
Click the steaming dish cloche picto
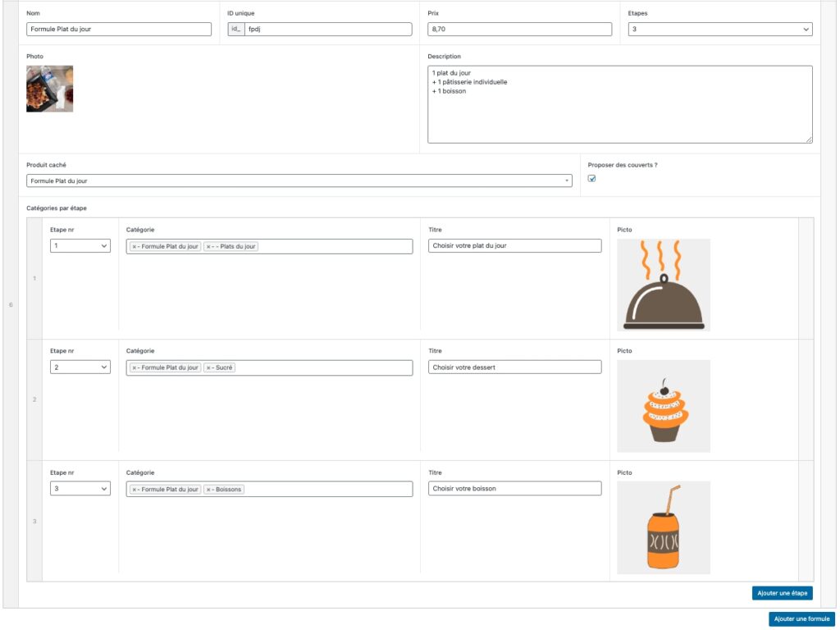click(x=664, y=285)
